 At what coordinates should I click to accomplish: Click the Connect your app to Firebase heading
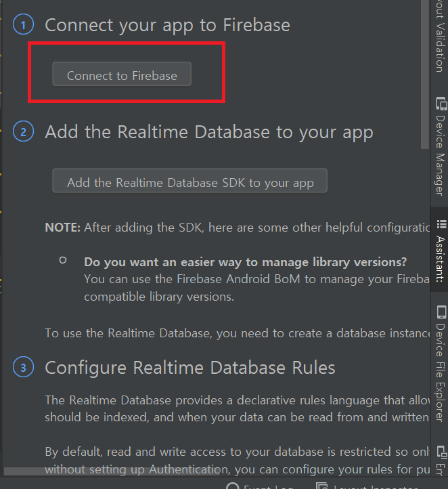point(168,26)
